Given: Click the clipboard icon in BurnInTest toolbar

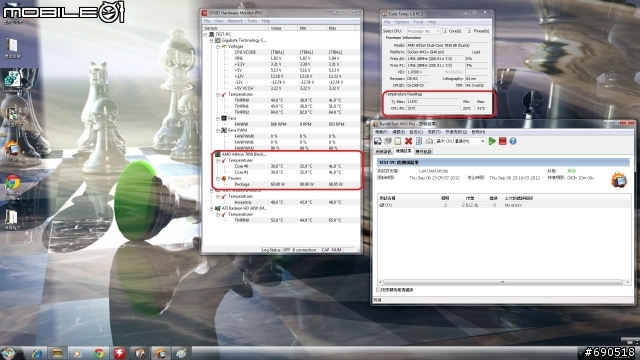Looking at the screenshot, I should (x=398, y=141).
